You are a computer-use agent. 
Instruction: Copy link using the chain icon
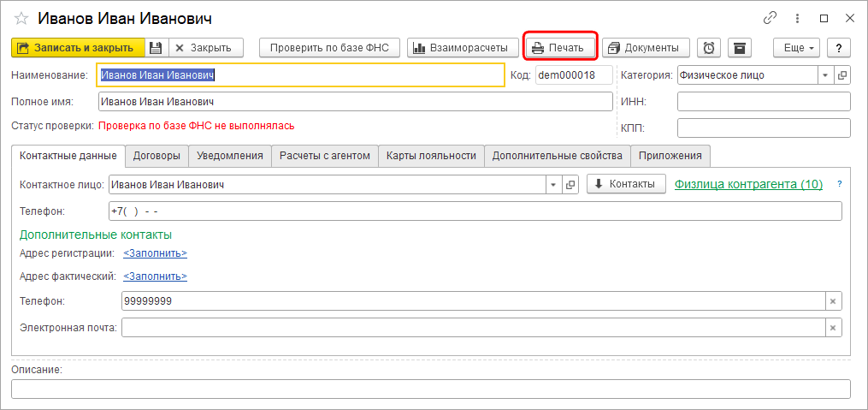coord(770,18)
